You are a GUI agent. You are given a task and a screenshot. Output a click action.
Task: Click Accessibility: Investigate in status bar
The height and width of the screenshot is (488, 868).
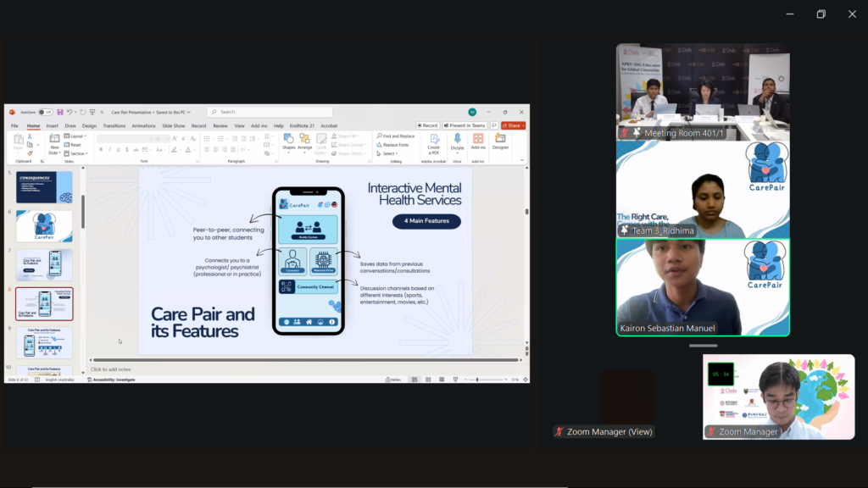click(x=111, y=380)
